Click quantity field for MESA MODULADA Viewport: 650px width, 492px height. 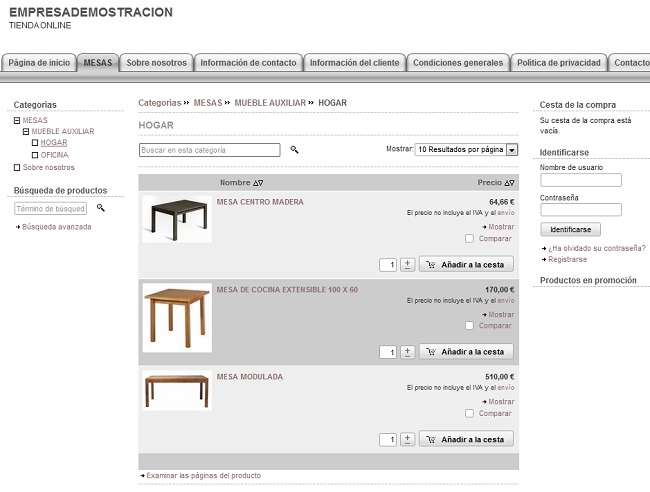tap(388, 440)
